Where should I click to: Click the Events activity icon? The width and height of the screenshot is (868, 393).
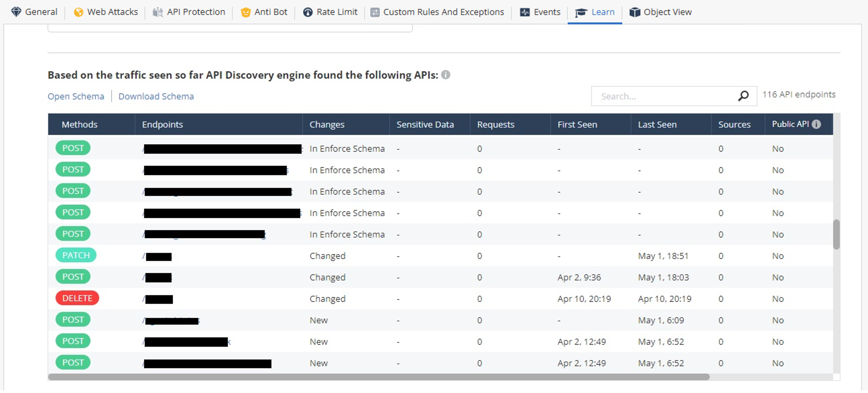(525, 12)
